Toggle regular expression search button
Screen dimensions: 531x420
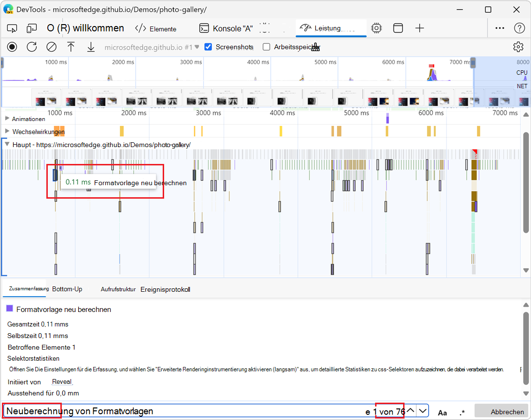(x=462, y=413)
